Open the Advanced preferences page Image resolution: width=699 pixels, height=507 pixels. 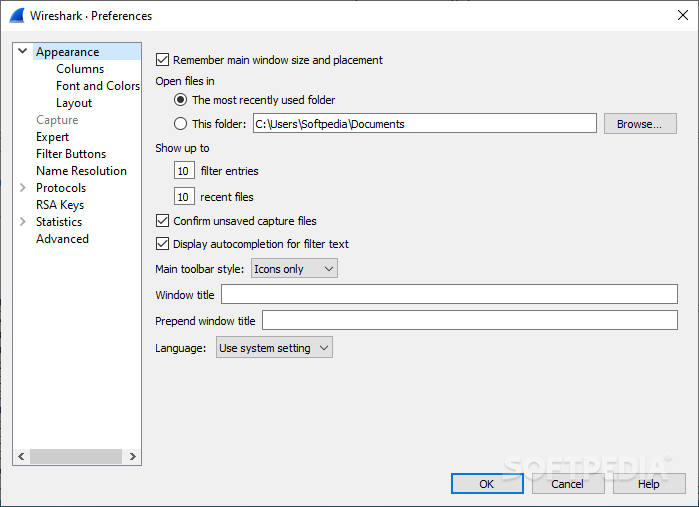point(62,239)
